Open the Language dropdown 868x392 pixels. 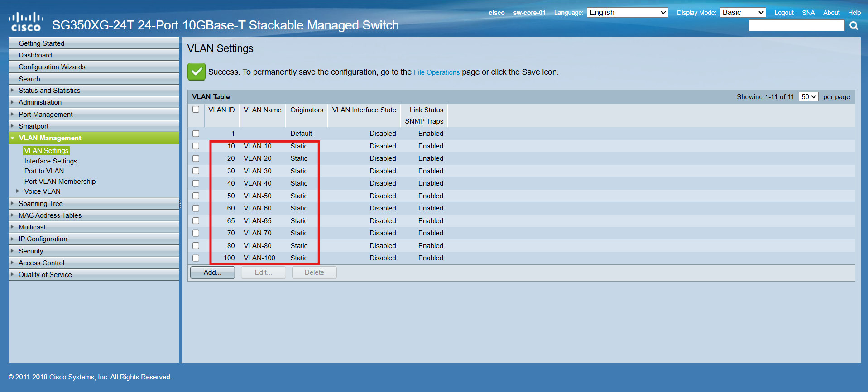pos(627,13)
